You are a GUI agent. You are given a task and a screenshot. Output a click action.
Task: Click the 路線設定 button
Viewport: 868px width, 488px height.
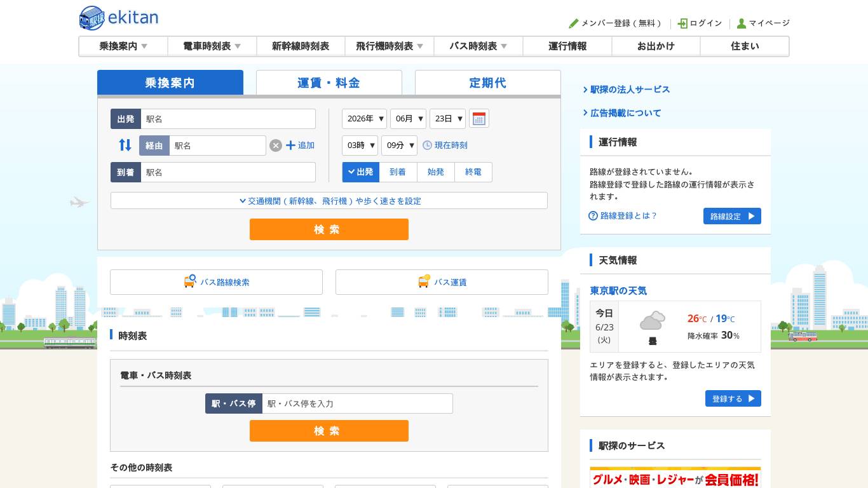coord(732,216)
